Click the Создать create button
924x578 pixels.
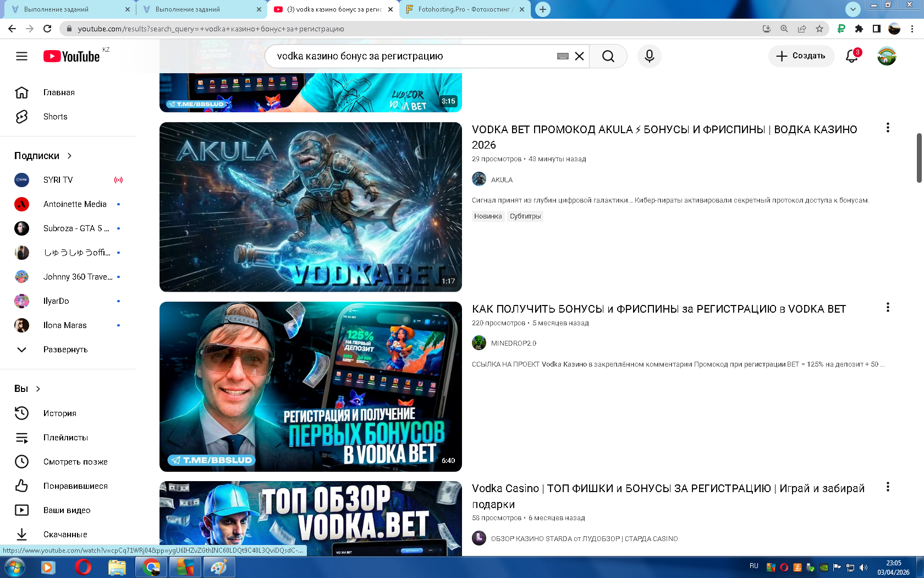(x=801, y=56)
